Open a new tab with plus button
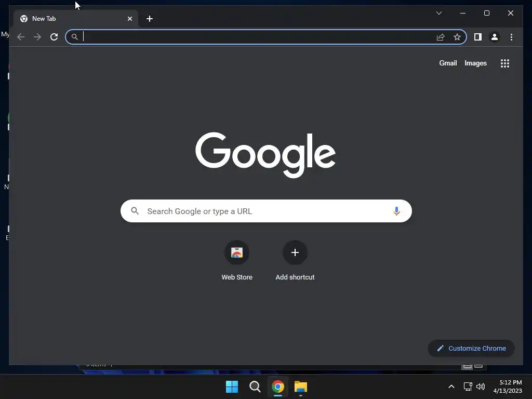This screenshot has width=532, height=399. [150, 19]
